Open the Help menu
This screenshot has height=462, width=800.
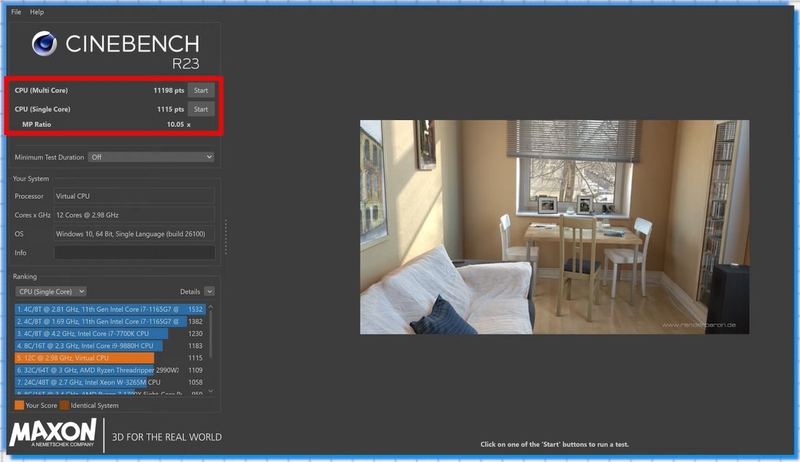(x=37, y=12)
